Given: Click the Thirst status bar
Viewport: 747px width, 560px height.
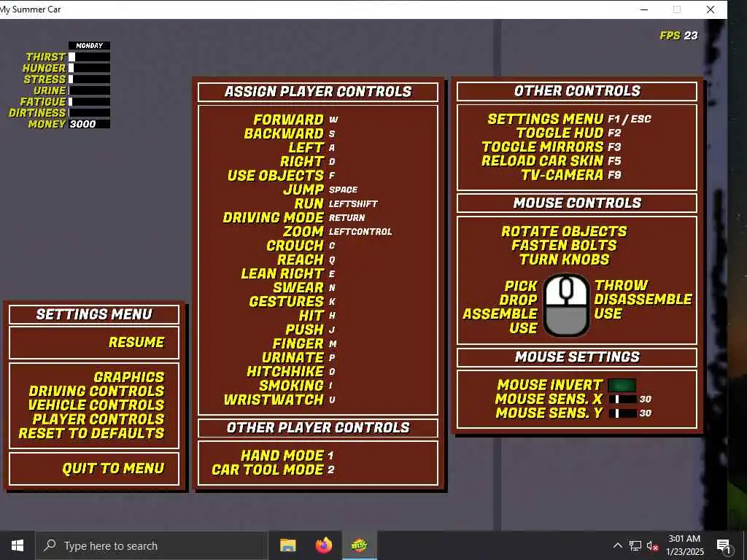Looking at the screenshot, I should (x=89, y=57).
